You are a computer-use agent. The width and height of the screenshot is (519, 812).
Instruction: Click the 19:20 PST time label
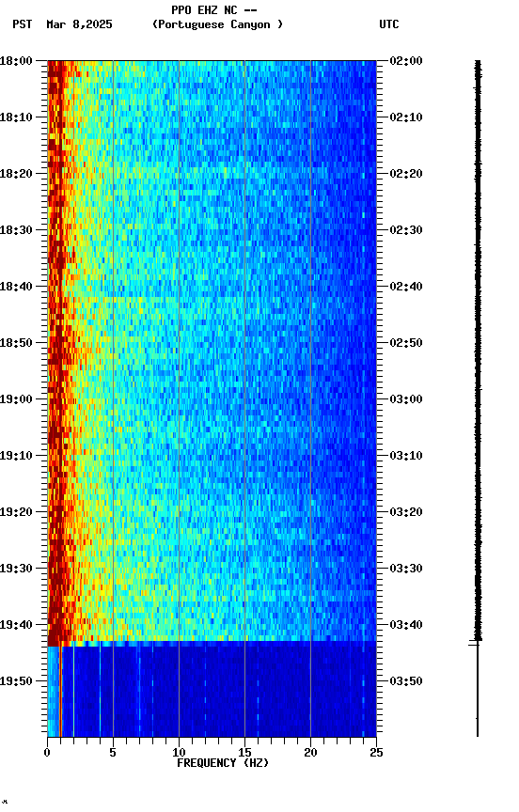[16, 513]
